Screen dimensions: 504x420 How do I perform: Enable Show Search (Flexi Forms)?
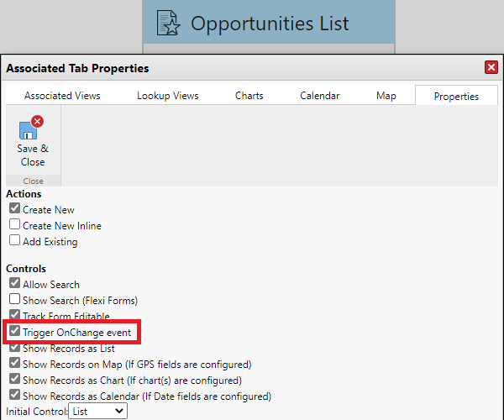point(14,300)
